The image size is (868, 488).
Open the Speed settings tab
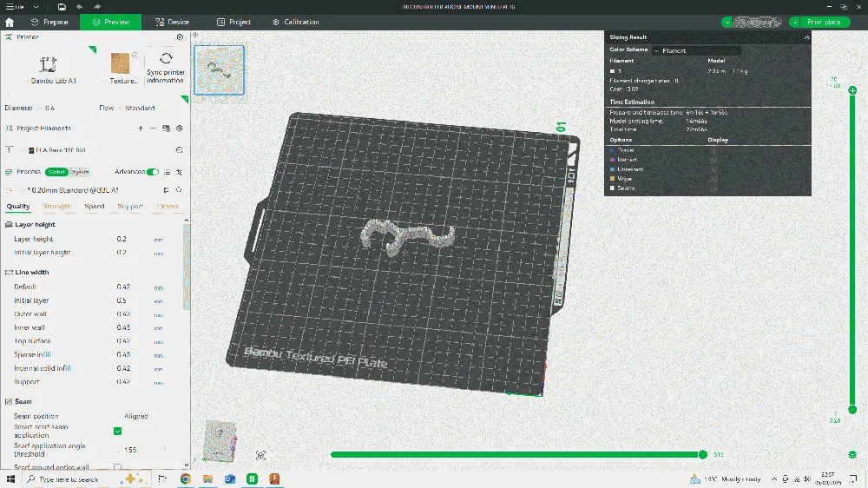tap(94, 207)
